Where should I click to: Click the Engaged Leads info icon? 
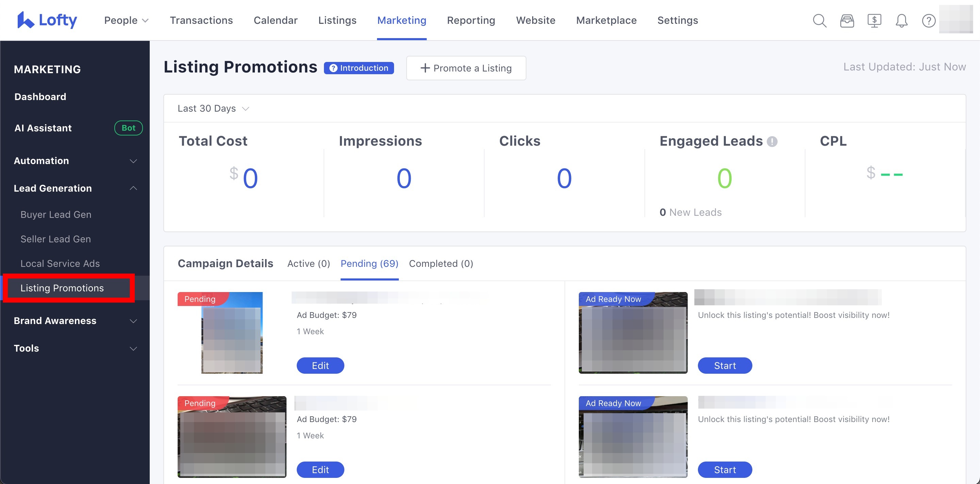[772, 142]
